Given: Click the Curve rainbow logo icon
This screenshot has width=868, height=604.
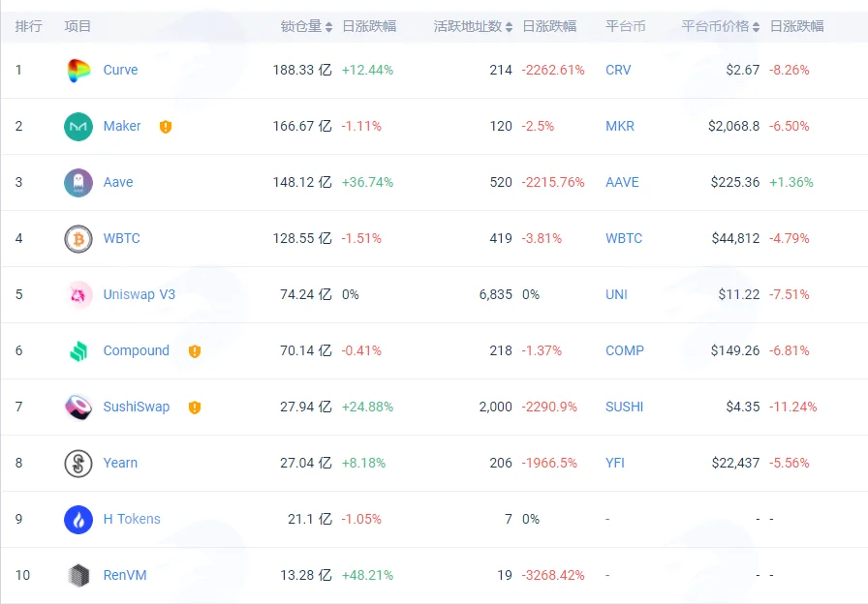Looking at the screenshot, I should coord(78,71).
